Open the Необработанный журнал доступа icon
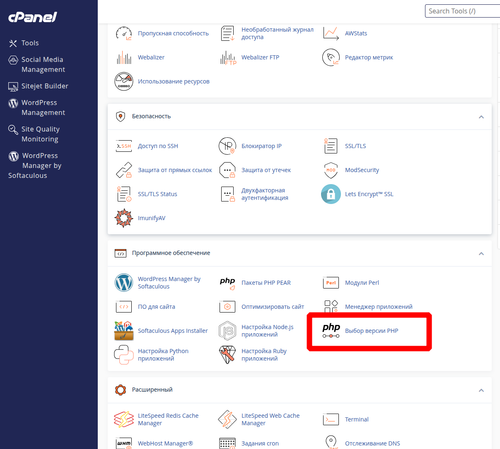 point(228,33)
